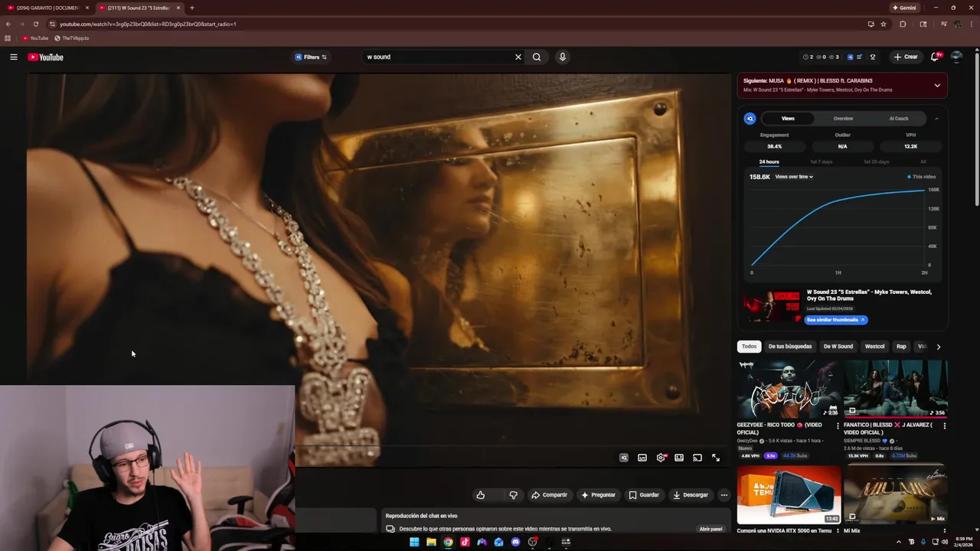Click the vidIQ logo in stats panel
The height and width of the screenshot is (551, 980).
click(x=750, y=119)
